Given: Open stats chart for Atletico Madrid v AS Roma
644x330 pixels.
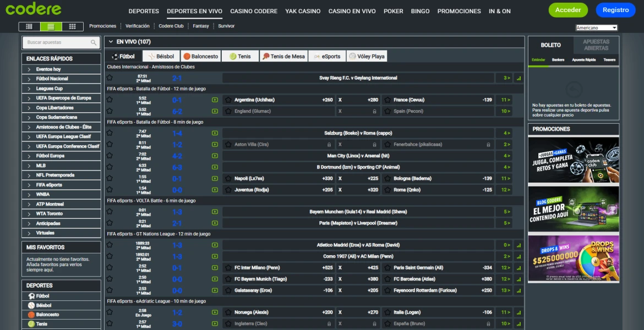Looking at the screenshot, I should tap(519, 245).
